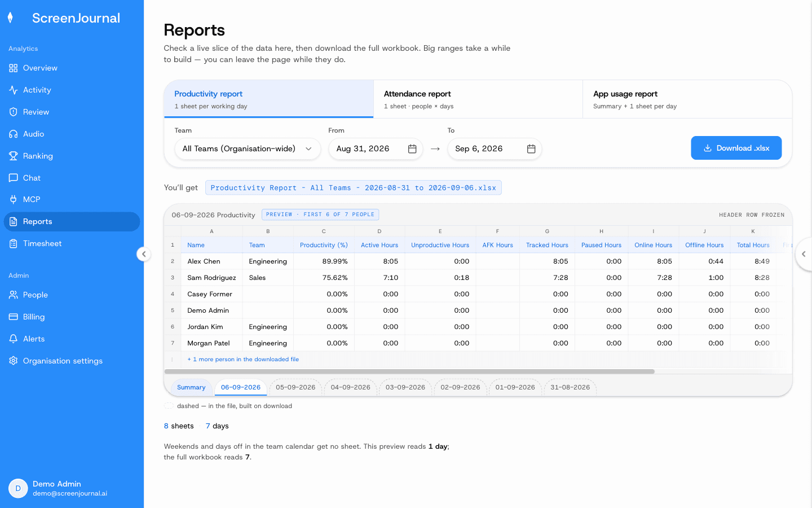Click the People users icon

coord(14,295)
